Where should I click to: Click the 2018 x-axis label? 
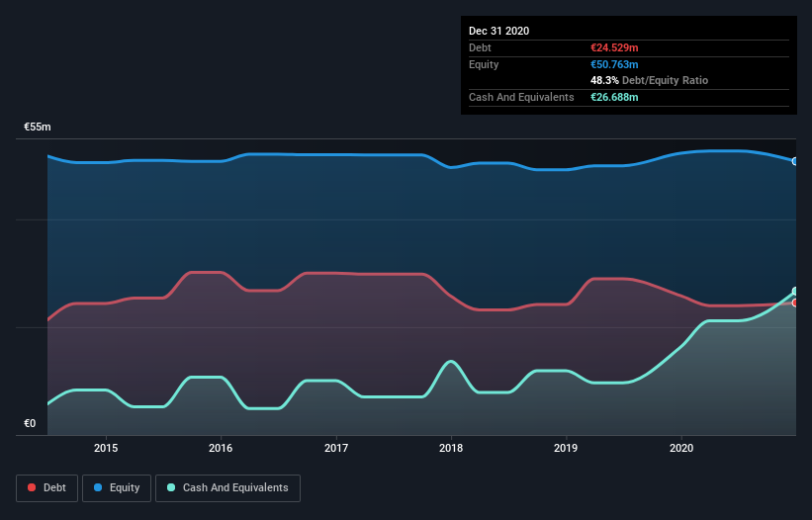tap(451, 448)
